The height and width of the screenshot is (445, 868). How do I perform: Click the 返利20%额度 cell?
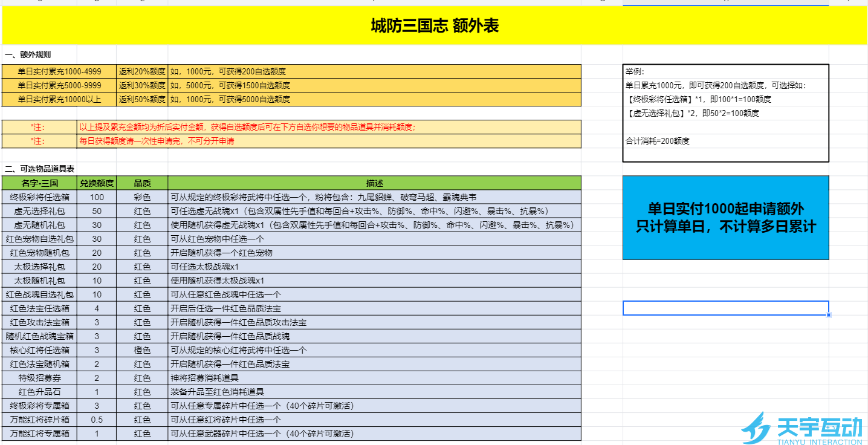pyautogui.click(x=142, y=71)
